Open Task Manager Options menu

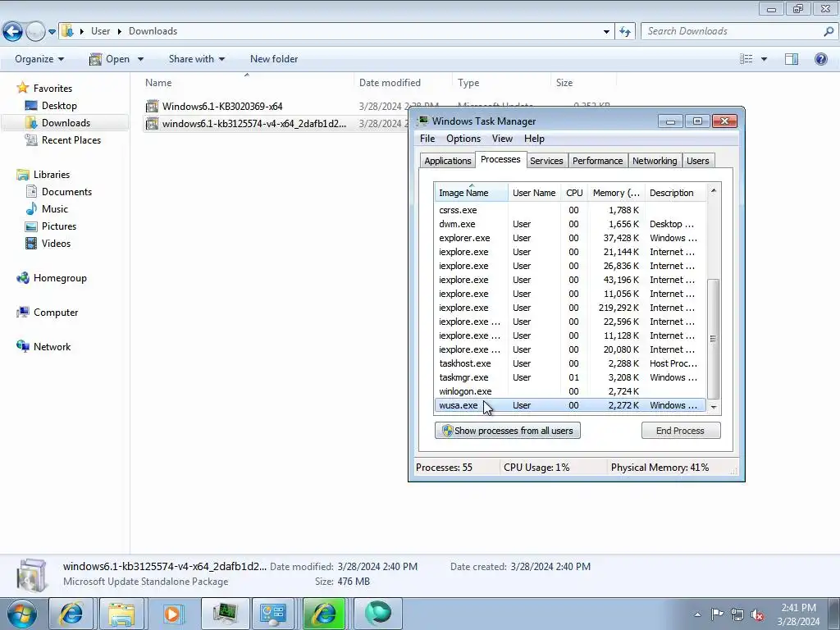pyautogui.click(x=463, y=138)
